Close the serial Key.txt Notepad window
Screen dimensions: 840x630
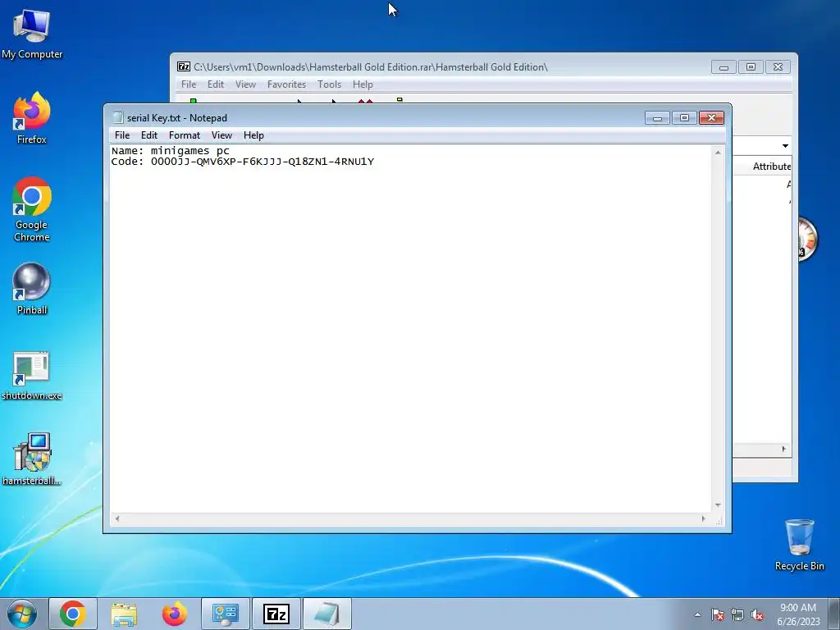click(711, 118)
